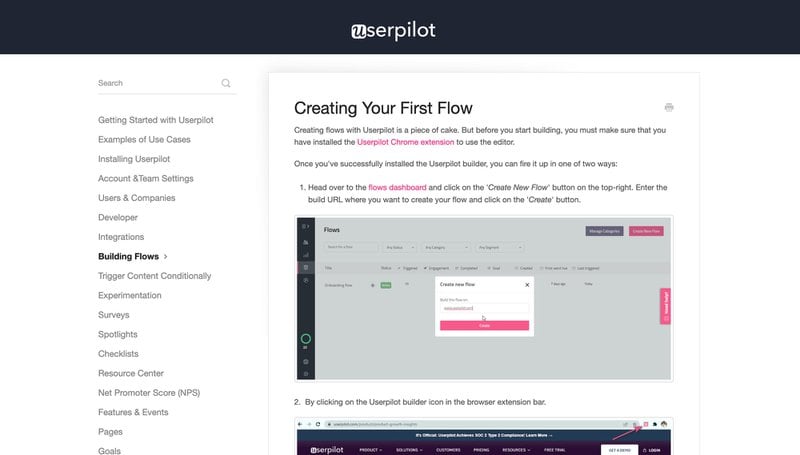Expand chevron next to Building Flows
Screen dimensions: 800x455
(165, 257)
